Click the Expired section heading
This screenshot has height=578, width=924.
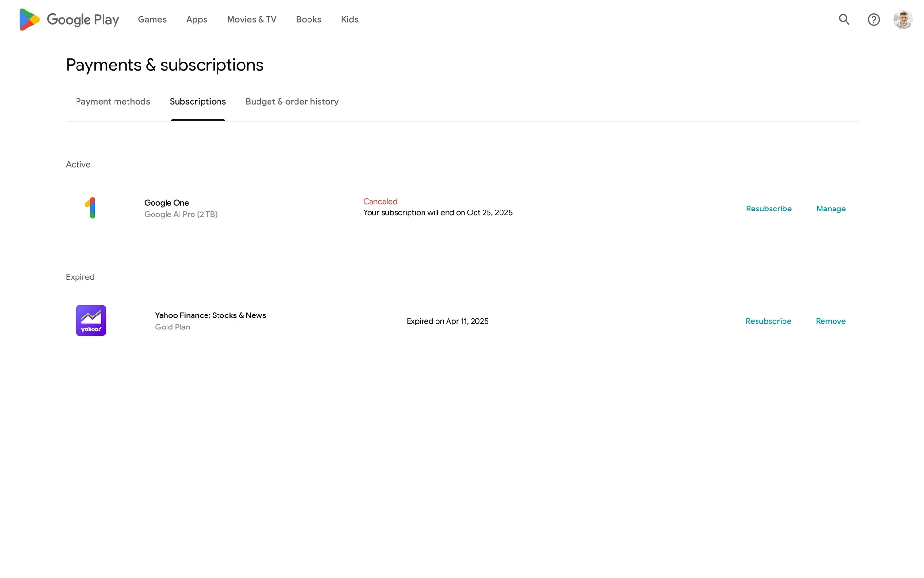(80, 277)
